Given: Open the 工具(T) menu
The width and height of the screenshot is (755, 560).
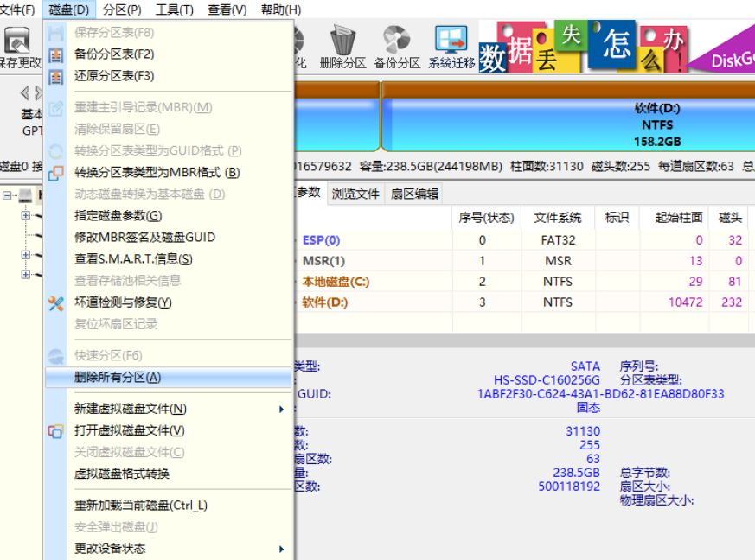Looking at the screenshot, I should click(174, 10).
